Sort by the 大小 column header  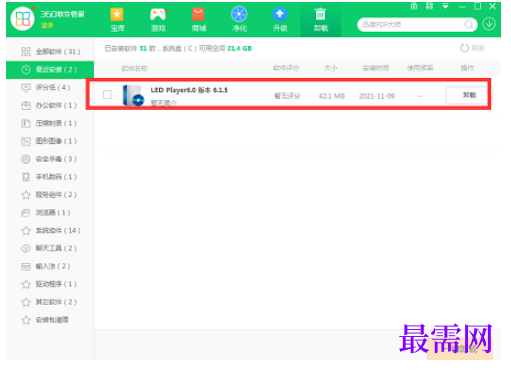click(x=330, y=68)
